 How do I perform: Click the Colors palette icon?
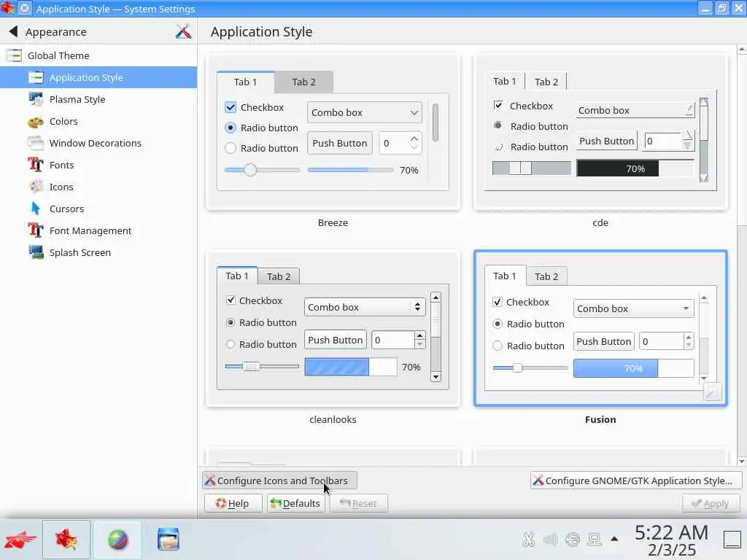[36, 122]
